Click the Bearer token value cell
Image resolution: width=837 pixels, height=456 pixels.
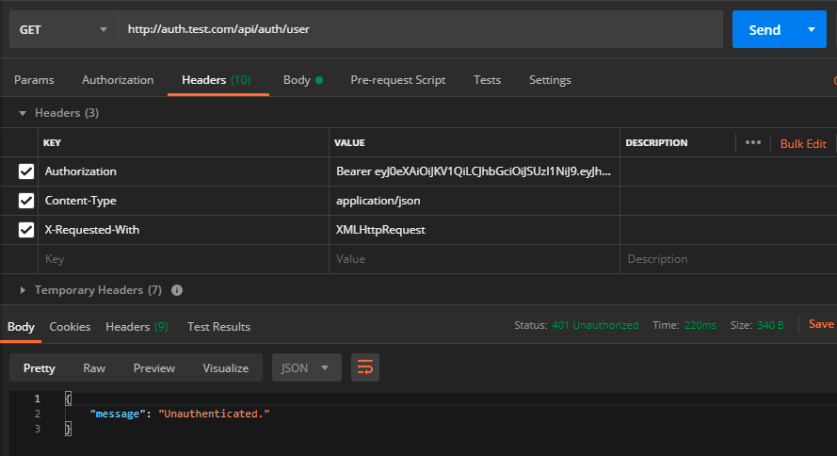pyautogui.click(x=474, y=171)
